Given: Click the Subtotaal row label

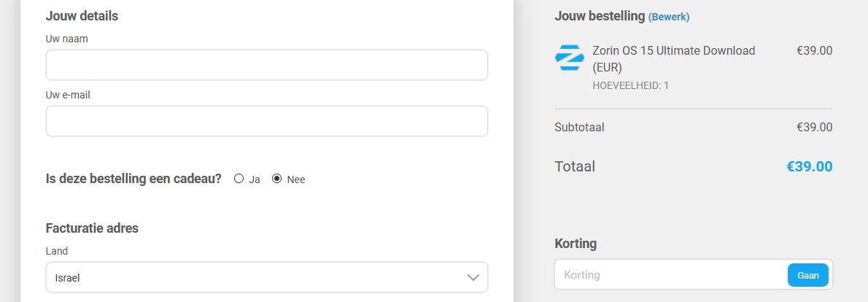Looking at the screenshot, I should 580,127.
